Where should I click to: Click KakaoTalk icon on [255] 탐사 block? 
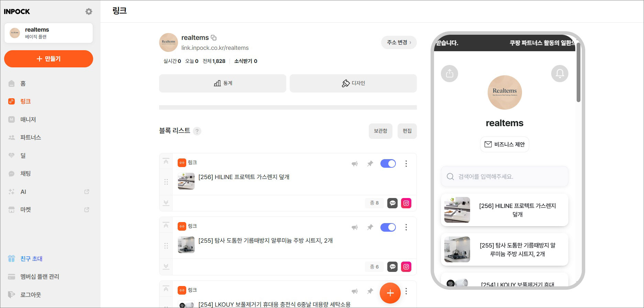[x=392, y=267]
